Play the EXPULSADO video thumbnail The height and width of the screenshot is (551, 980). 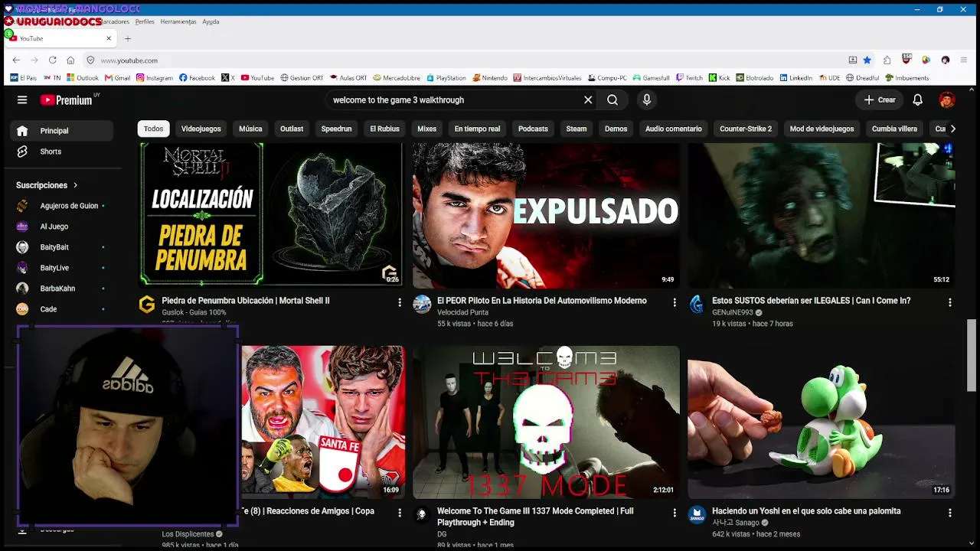[x=546, y=215]
